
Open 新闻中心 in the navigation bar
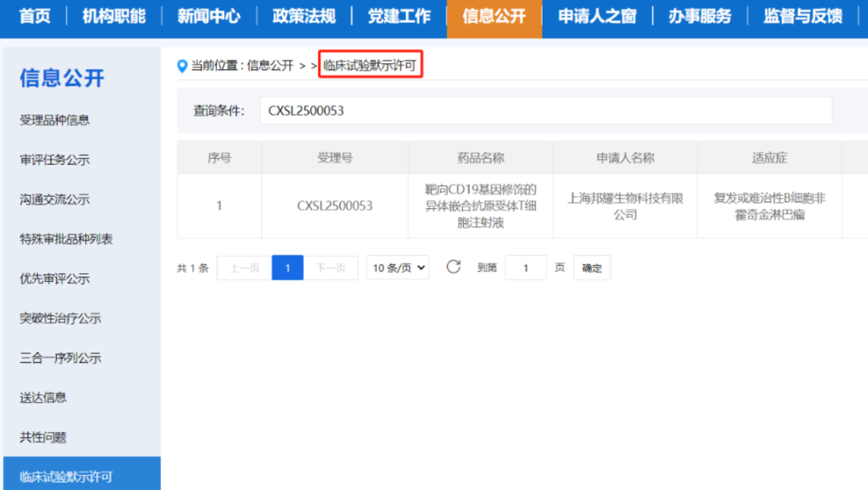[x=209, y=17]
